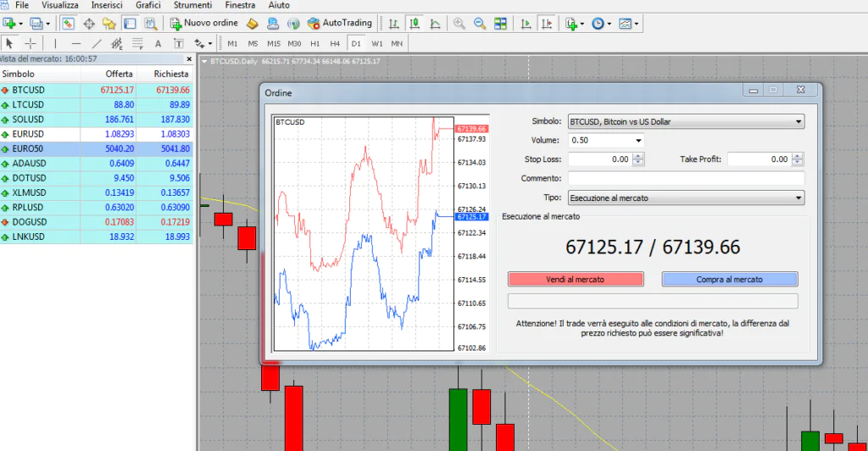Toggle chart auto scroll icon
The image size is (868, 451).
(526, 23)
